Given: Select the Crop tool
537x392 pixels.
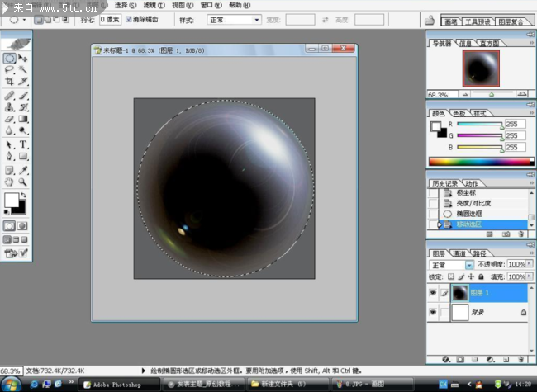Looking at the screenshot, I should tap(9, 83).
